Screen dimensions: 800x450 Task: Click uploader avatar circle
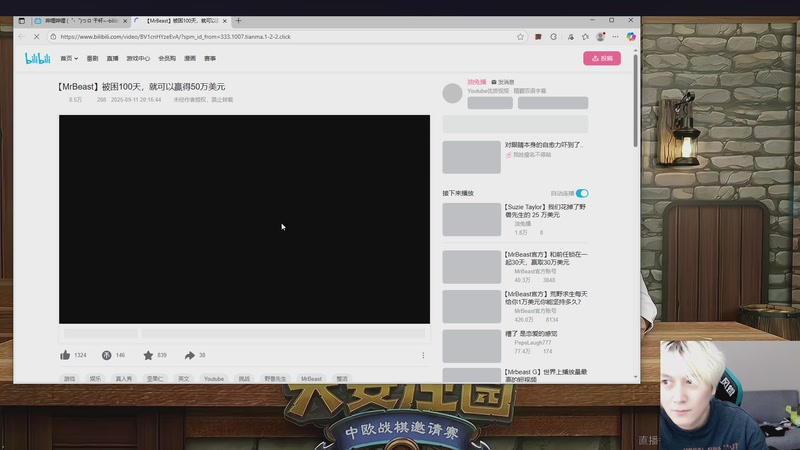coord(452,93)
